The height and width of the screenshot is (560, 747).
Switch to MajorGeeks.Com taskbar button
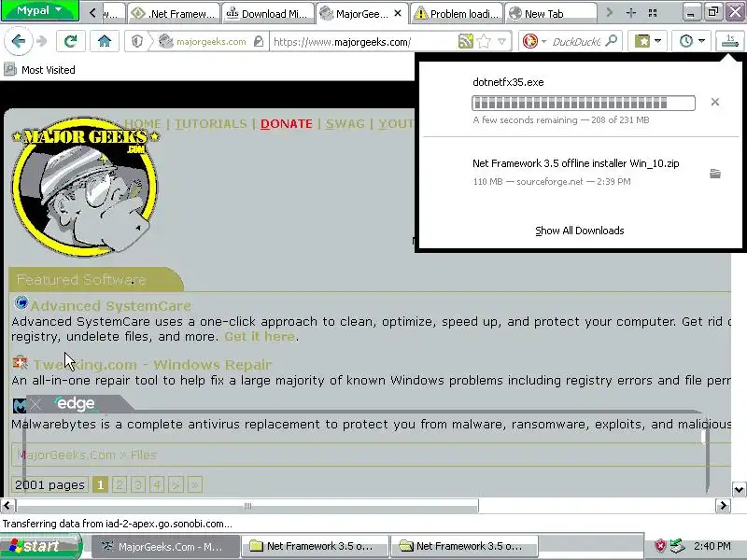[x=166, y=547]
